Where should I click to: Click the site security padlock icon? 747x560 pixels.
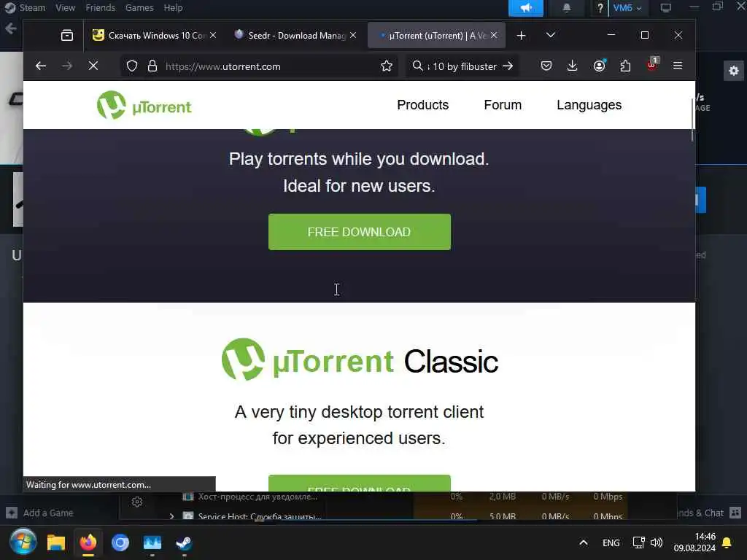point(152,66)
